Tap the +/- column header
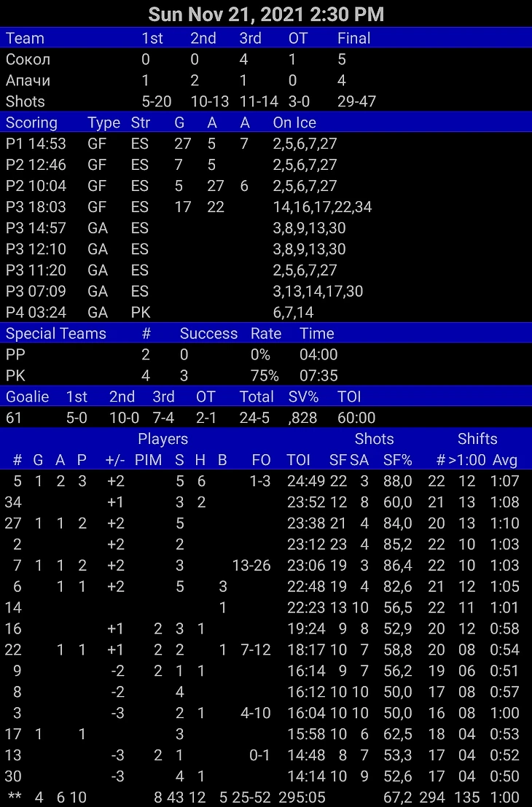This screenshot has width=532, height=807. coord(114,460)
